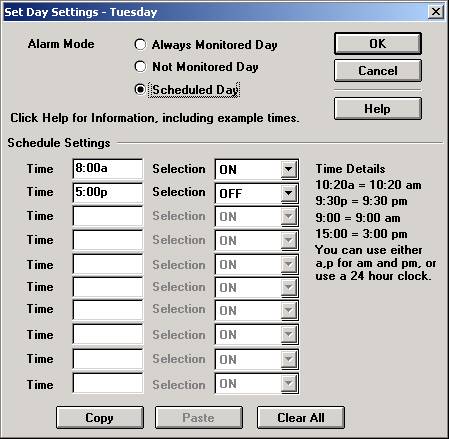
Task: Confirm settings with the OK button
Action: pyautogui.click(x=378, y=43)
